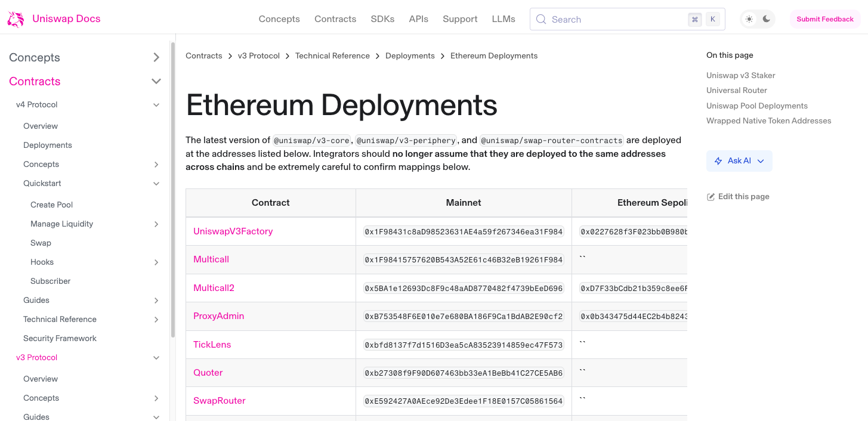
Task: Collapse the Contracts section in the sidebar
Action: pos(156,81)
